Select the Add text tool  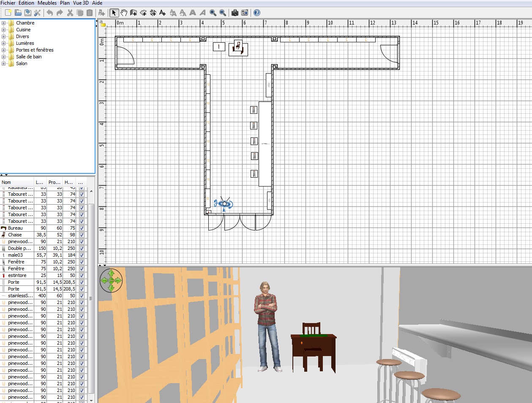pos(163,13)
